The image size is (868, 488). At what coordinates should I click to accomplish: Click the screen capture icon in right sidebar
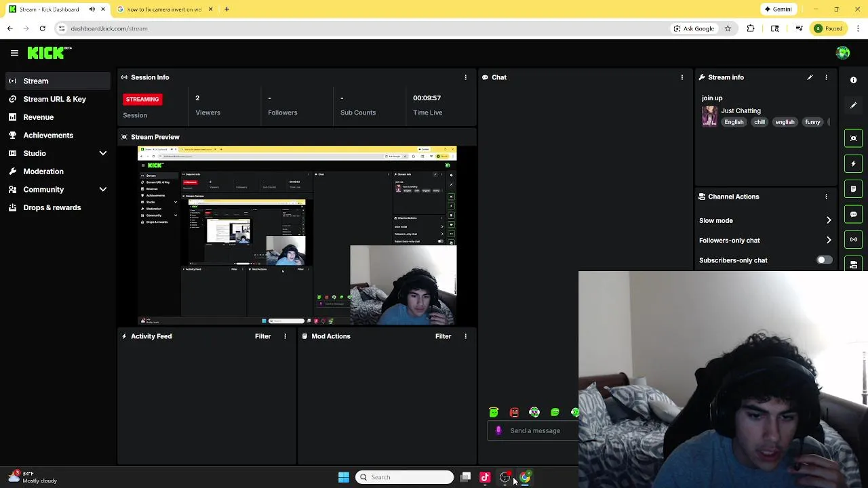[x=854, y=138]
